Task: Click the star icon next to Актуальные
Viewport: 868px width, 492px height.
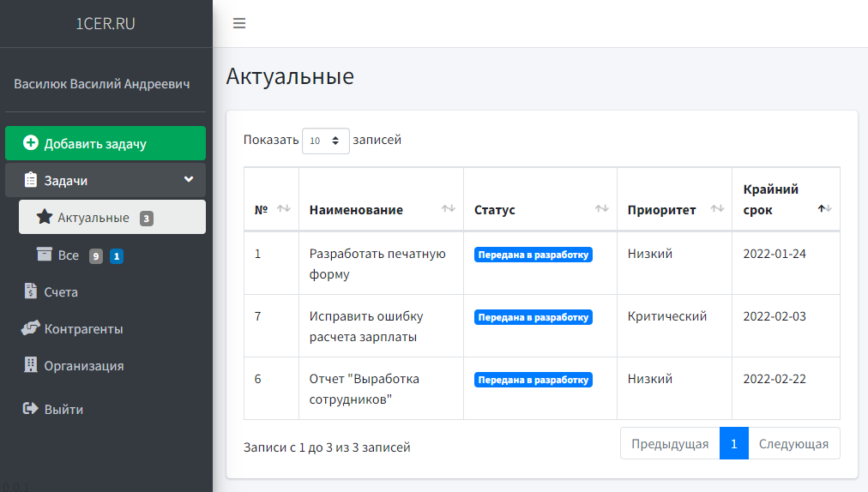Action: 45,218
